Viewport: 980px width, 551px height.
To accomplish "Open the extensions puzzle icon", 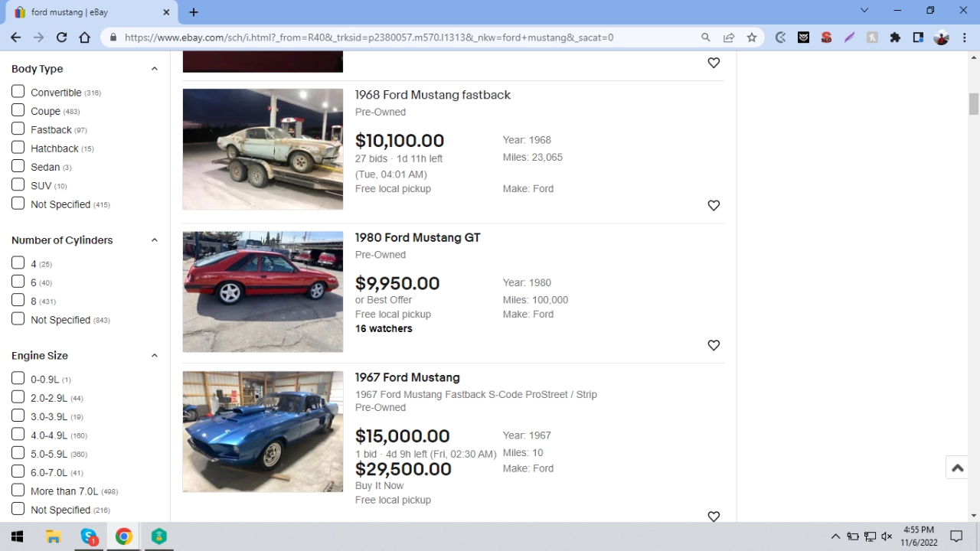I will coord(895,37).
